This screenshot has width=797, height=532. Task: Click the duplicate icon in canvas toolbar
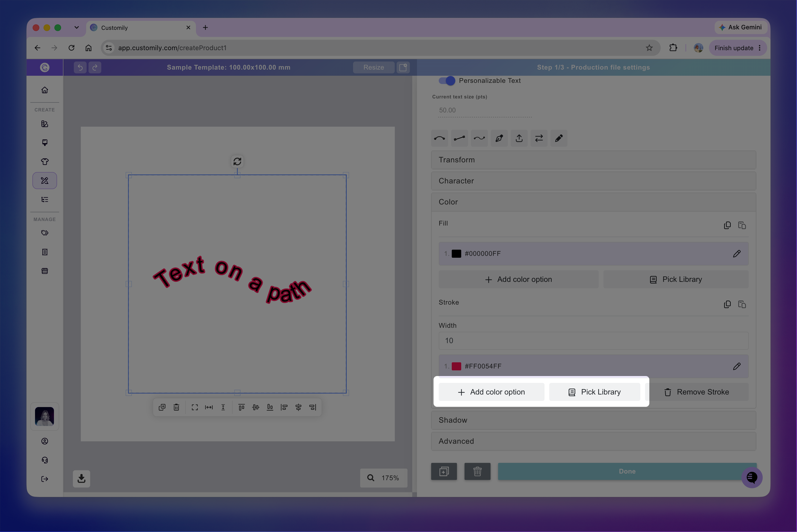coord(162,407)
